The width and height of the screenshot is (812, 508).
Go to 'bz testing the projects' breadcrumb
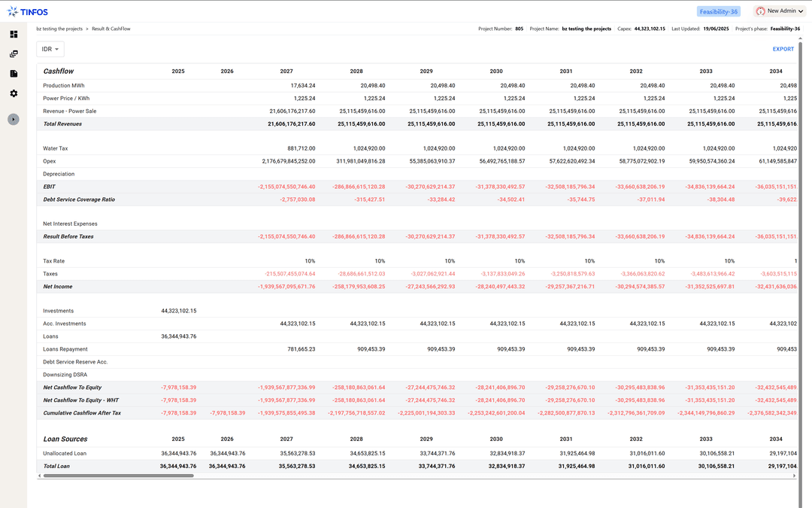[59, 29]
